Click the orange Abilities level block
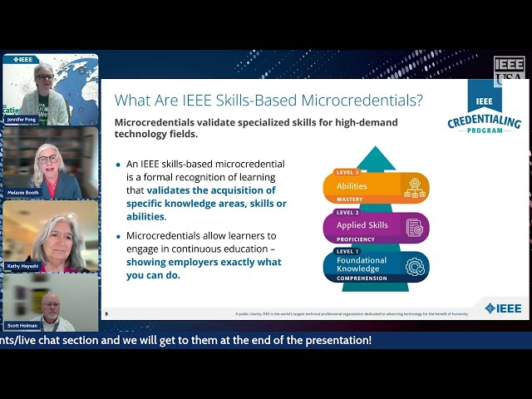Image resolution: width=532 pixels, height=399 pixels. pyautogui.click(x=376, y=186)
